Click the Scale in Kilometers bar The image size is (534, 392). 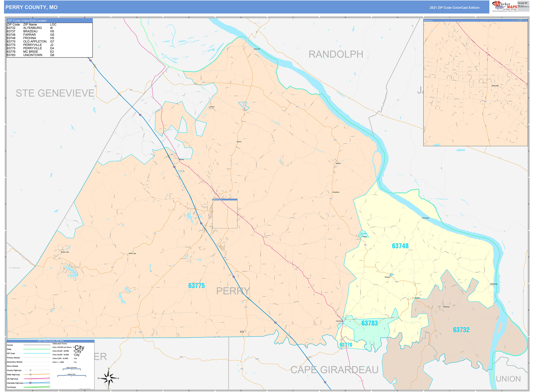click(x=71, y=369)
